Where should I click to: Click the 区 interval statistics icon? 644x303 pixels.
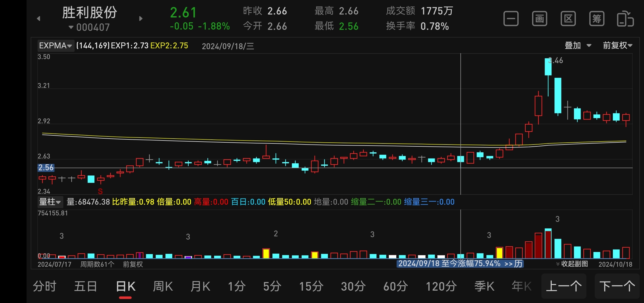(x=568, y=19)
